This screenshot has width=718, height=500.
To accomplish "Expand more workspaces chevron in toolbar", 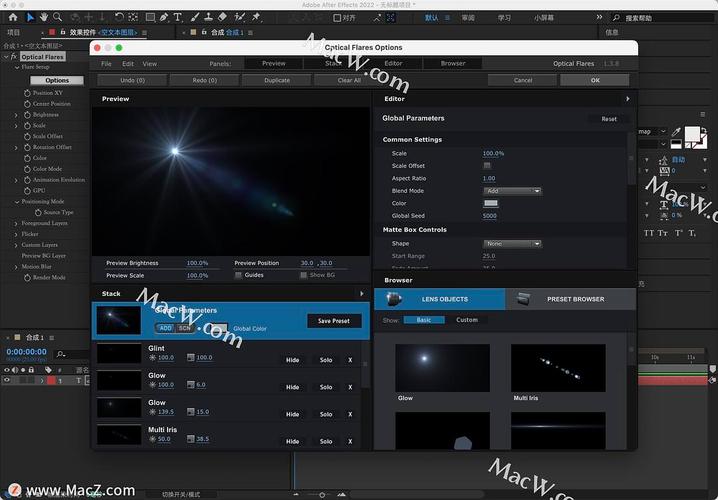I will (x=599, y=17).
